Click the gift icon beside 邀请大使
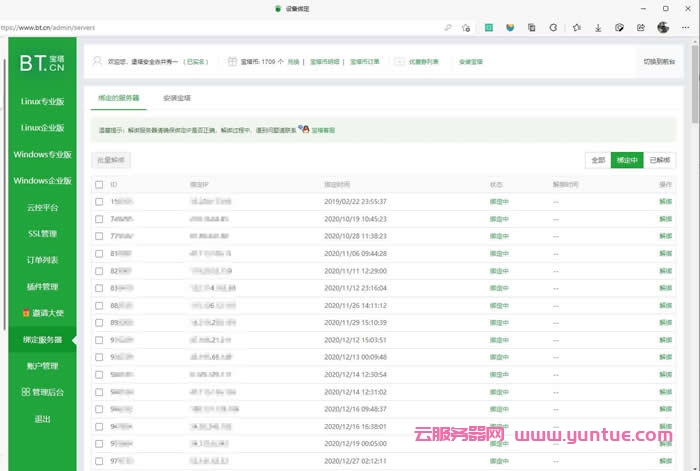The width and height of the screenshot is (700, 471). click(x=26, y=313)
